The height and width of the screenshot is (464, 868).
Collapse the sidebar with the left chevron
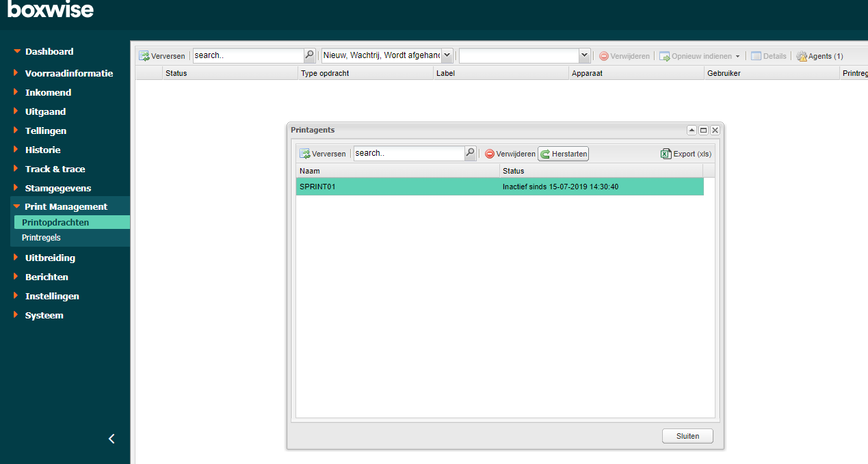click(111, 439)
